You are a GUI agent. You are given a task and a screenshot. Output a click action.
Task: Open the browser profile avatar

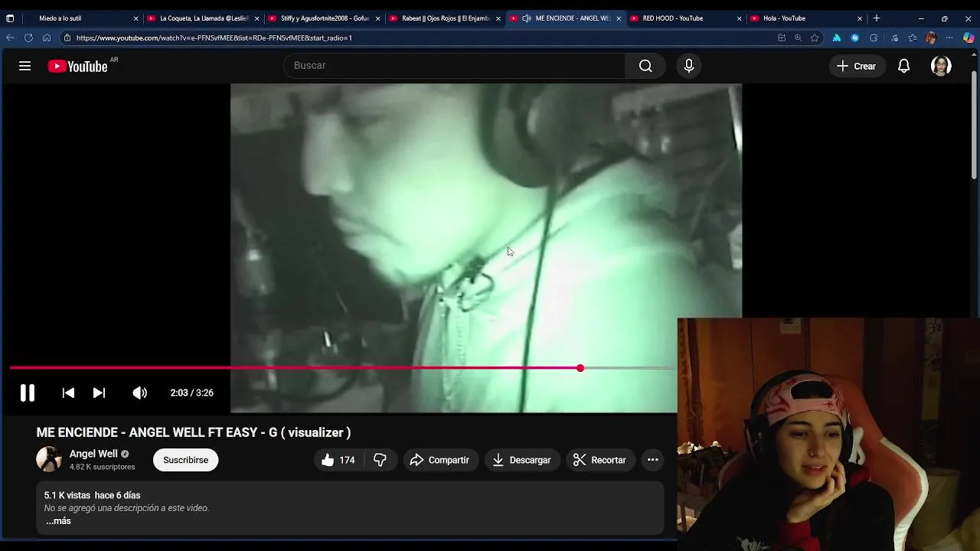tap(931, 37)
